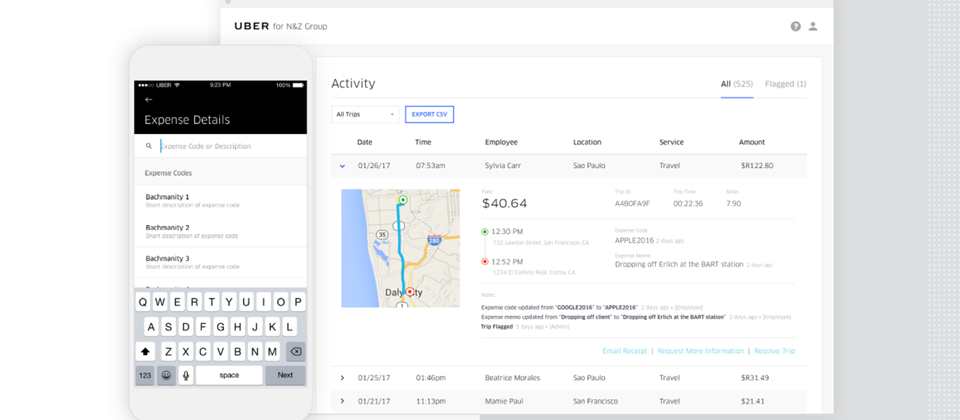This screenshot has width=960, height=420.
Task: Click the Email Receipt link
Action: pyautogui.click(x=624, y=351)
